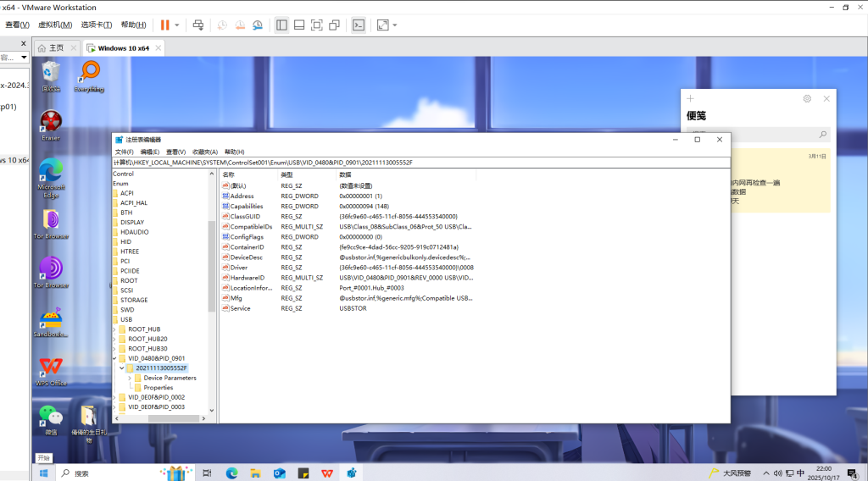Open the pause button dropdown arrow
Image resolution: width=868 pixels, height=481 pixels.
177,25
